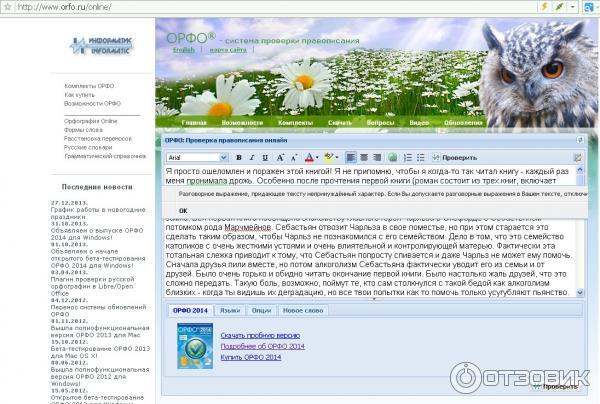Open Возможности in green navigation bar
Screen dimensions: 600x404
(242, 122)
